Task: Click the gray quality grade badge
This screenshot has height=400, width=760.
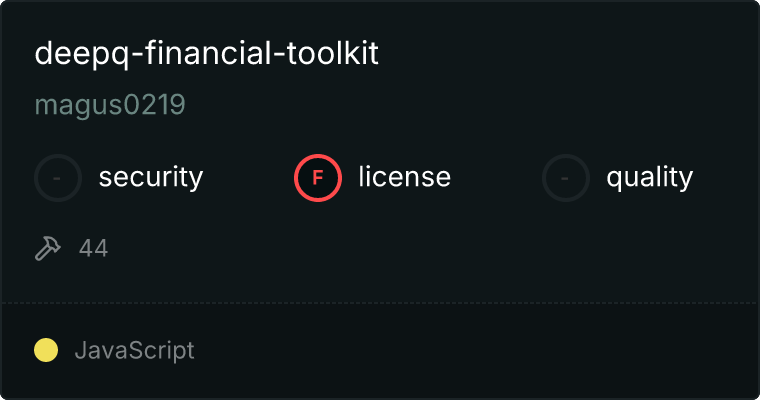Action: coord(566,178)
